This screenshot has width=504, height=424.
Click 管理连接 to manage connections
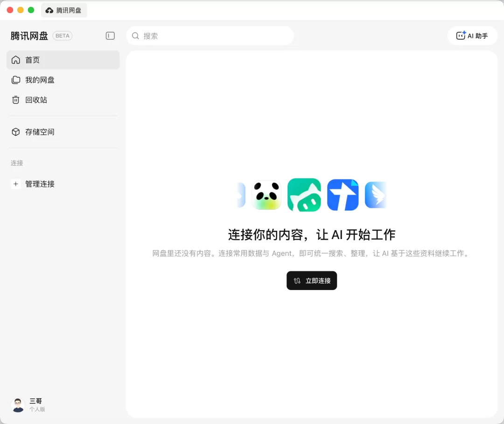[63, 184]
